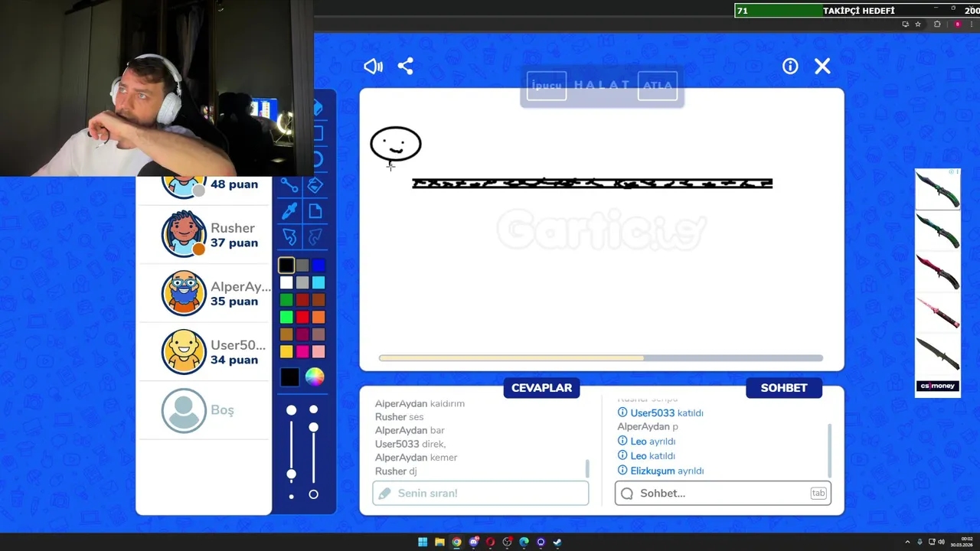The width and height of the screenshot is (980, 551).
Task: Choose the orange color swatch
Action: click(x=318, y=317)
